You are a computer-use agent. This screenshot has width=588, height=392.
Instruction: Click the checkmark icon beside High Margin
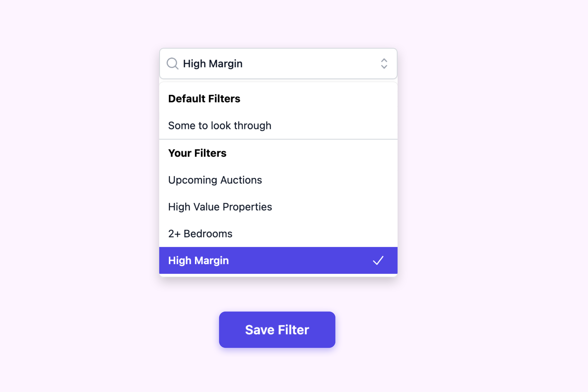[378, 260]
